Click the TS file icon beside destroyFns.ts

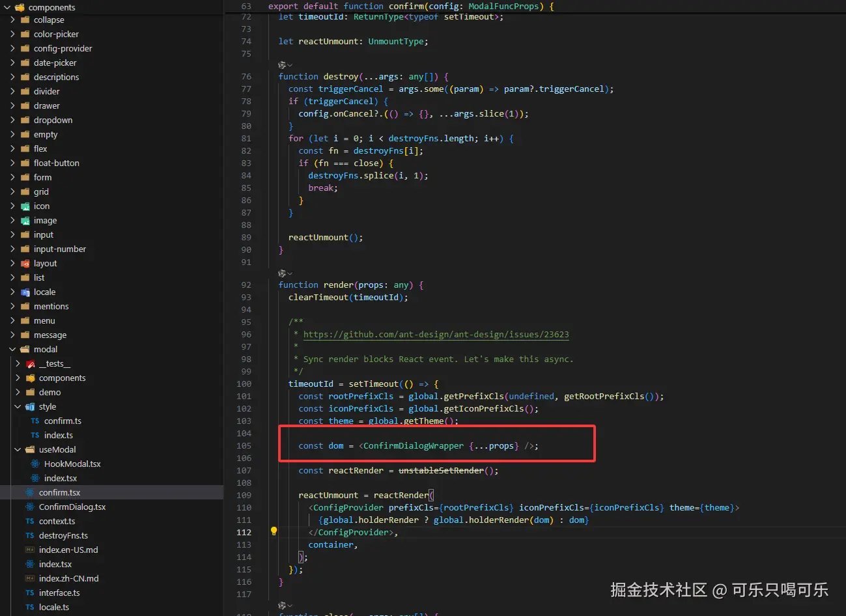pos(30,535)
